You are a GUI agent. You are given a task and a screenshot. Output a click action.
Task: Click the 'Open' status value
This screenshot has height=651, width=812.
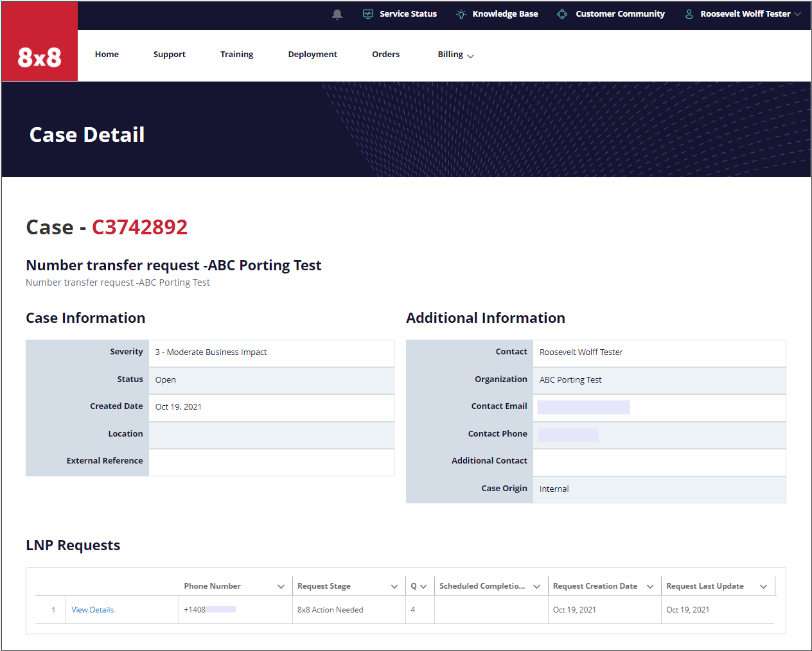[x=165, y=380]
